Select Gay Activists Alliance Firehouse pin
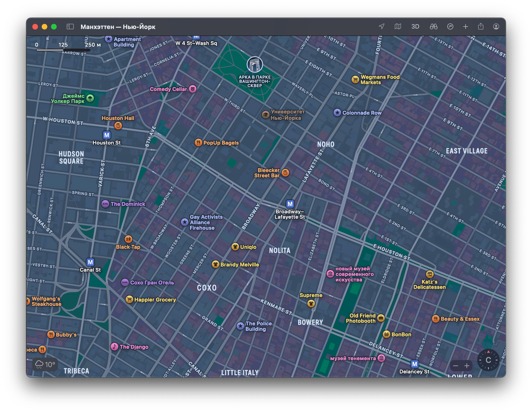Image resolution: width=532 pixels, height=412 pixels. [x=185, y=222]
